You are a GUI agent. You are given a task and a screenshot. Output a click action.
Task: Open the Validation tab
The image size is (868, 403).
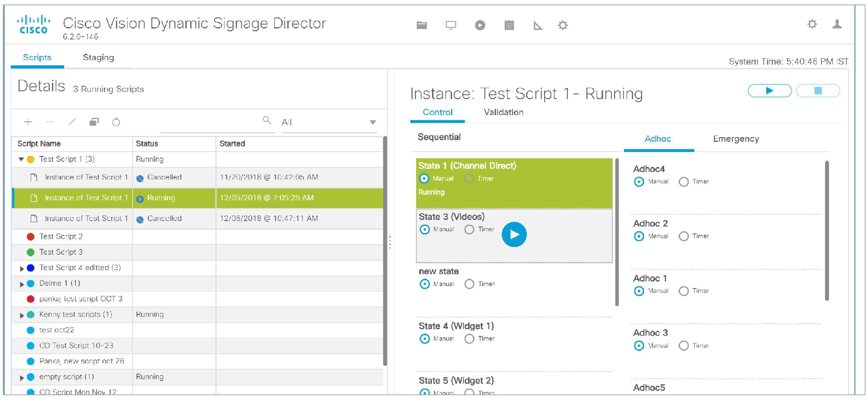click(503, 112)
